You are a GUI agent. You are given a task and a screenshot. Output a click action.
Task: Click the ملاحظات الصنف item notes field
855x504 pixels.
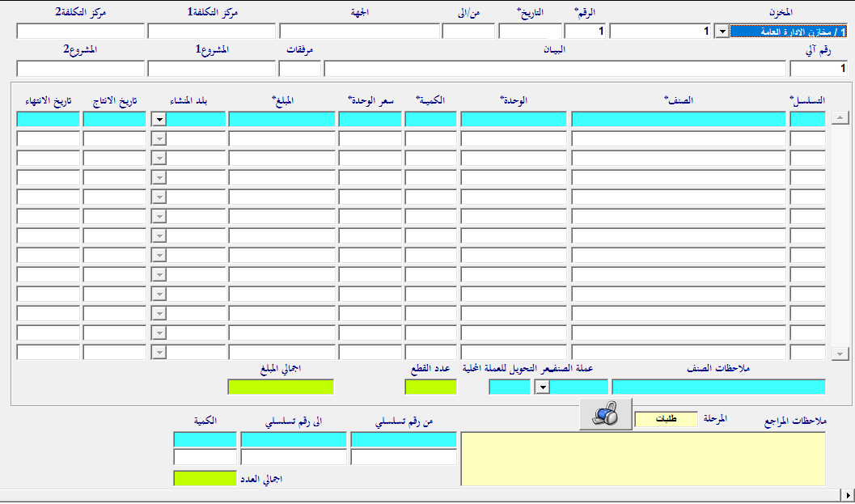click(x=718, y=387)
